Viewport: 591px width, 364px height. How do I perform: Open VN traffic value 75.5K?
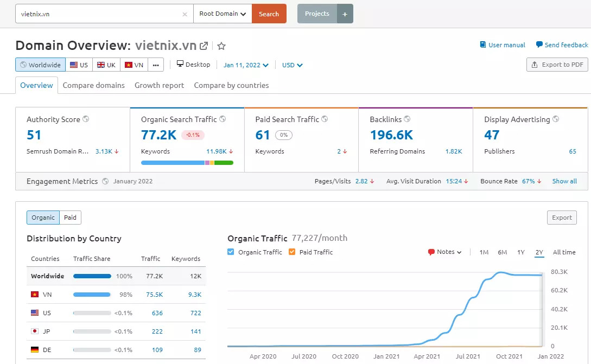pos(155,294)
